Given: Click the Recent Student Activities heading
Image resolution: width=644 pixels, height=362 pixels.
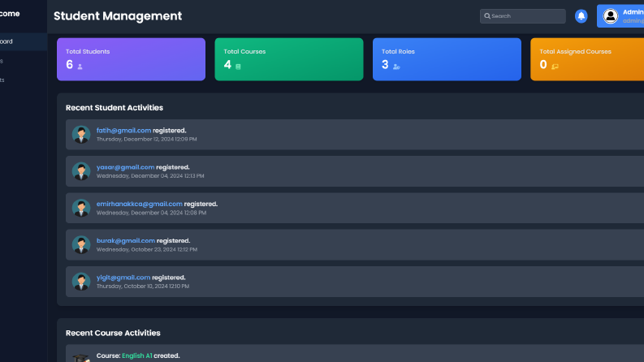Looking at the screenshot, I should [x=115, y=107].
